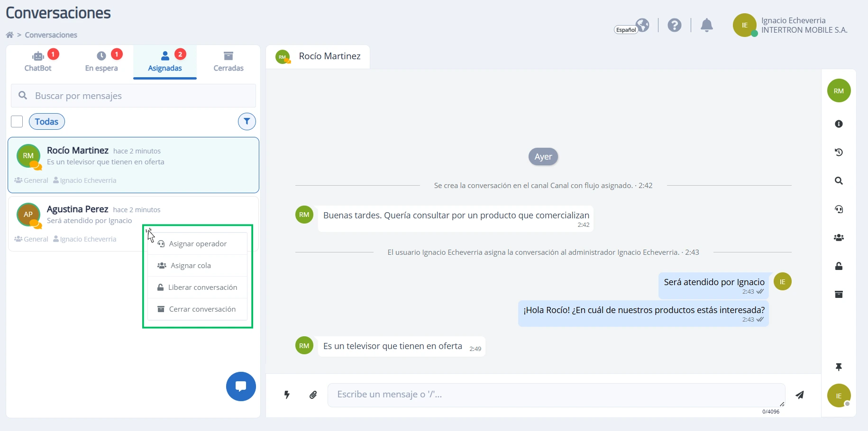
Task: Click the assign queue group sidebar icon
Action: tap(839, 238)
